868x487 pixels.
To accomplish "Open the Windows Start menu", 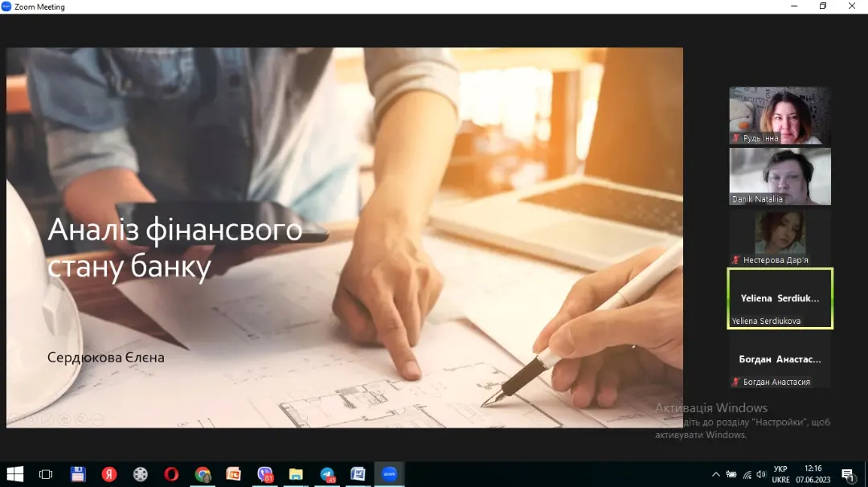I will [x=14, y=474].
